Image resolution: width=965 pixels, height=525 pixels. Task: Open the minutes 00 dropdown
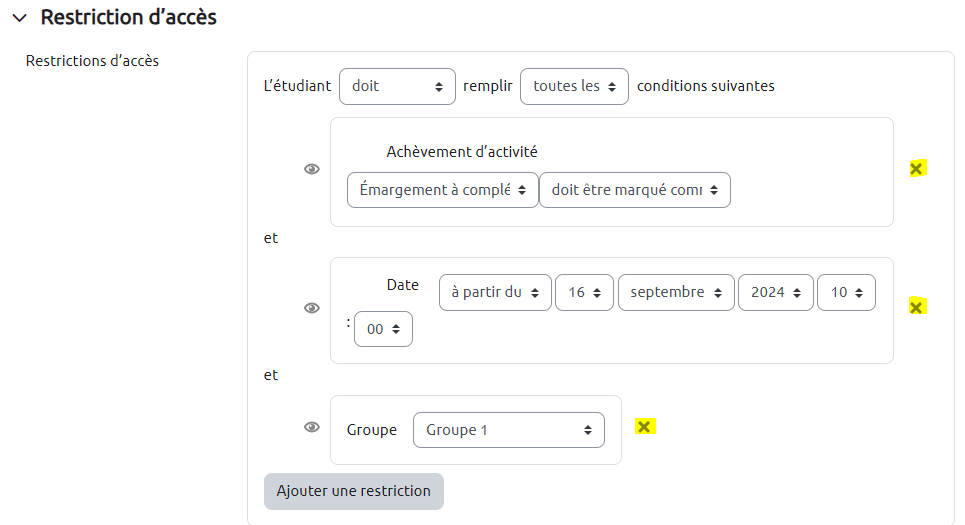(x=383, y=329)
